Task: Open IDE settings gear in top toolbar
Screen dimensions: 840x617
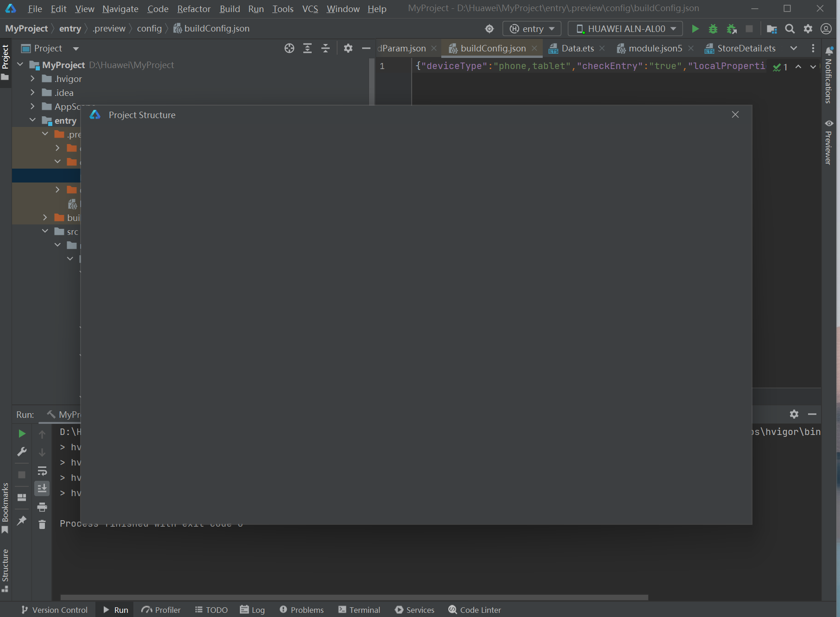Action: (808, 29)
